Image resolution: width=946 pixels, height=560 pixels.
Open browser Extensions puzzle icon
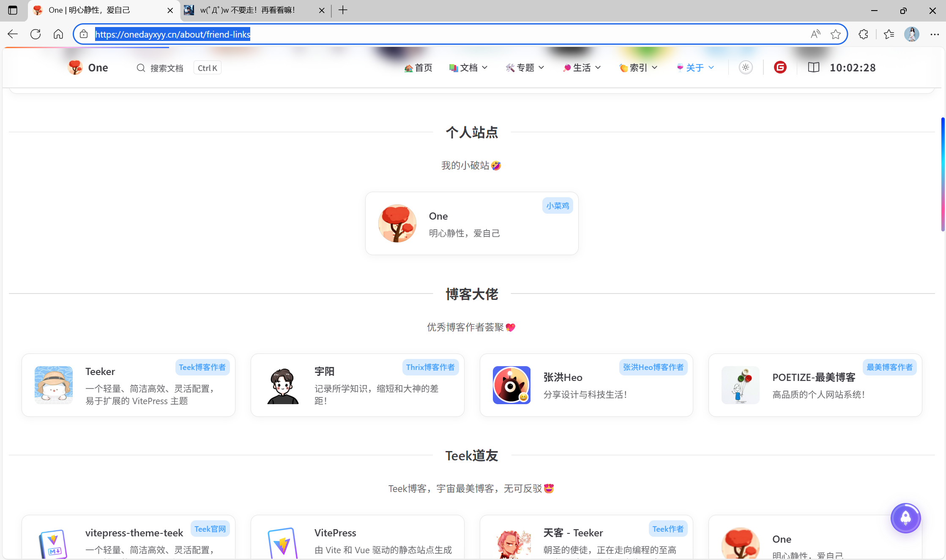coord(863,34)
